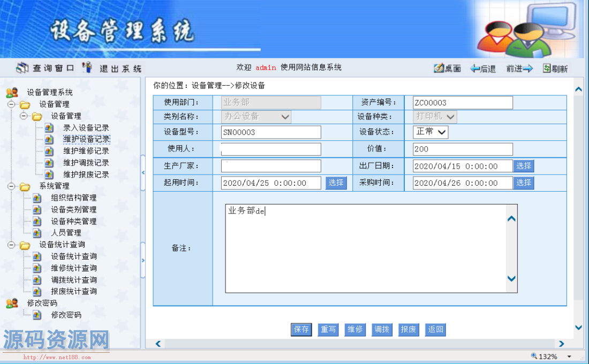Click the 维修 repair button

point(354,329)
